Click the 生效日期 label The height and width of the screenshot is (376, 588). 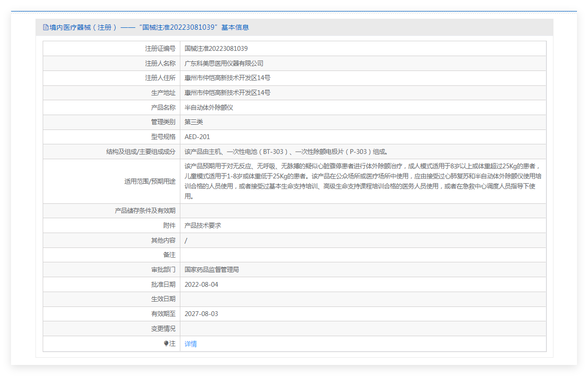(x=163, y=299)
